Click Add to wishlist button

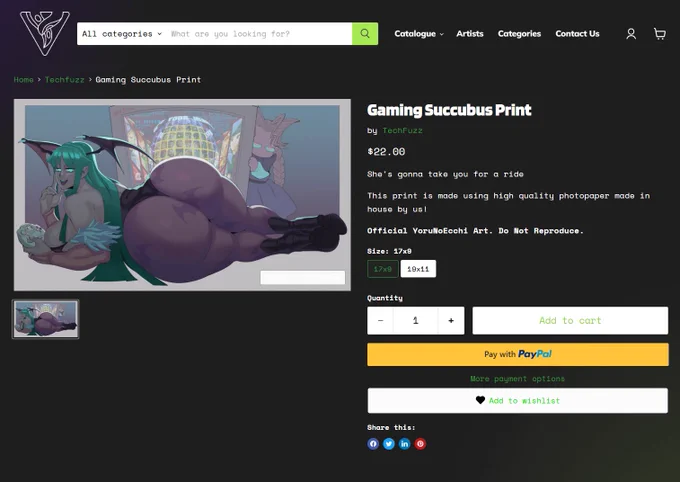pos(518,400)
